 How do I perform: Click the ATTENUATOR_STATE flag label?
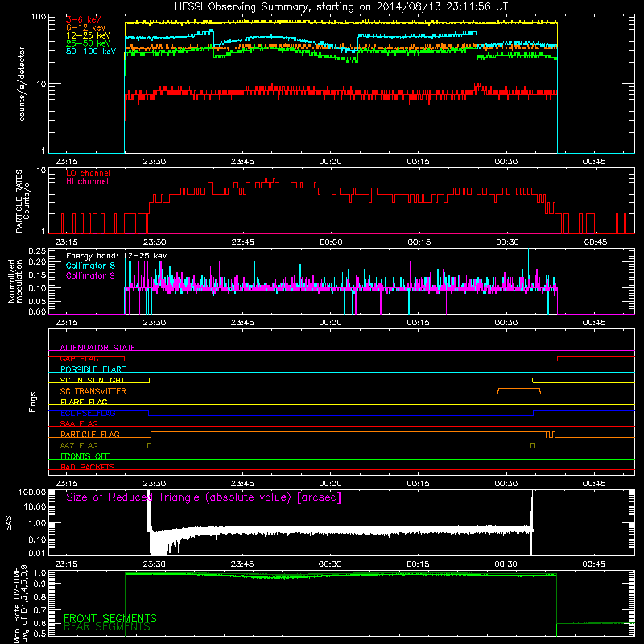97,348
